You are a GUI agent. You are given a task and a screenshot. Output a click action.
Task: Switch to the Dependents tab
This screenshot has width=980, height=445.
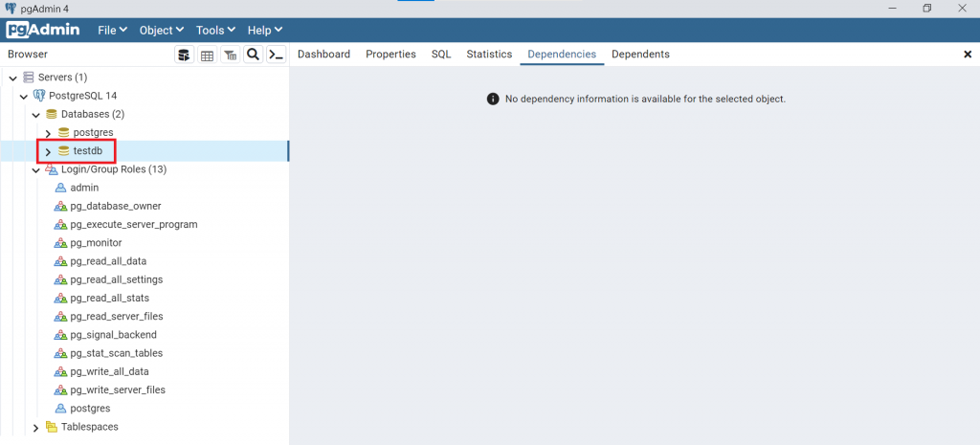(x=640, y=55)
